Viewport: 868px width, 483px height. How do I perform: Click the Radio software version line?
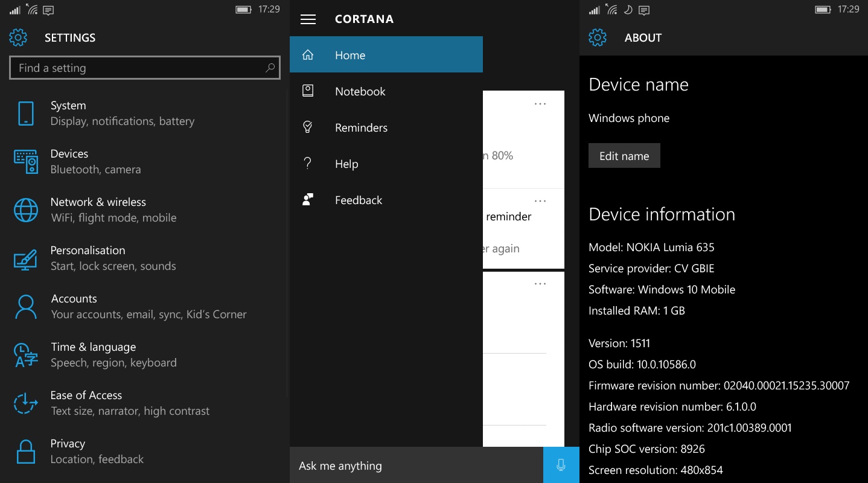690,427
